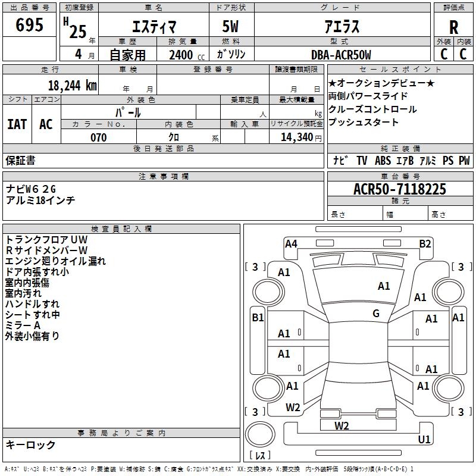Click the registration month 4

click(79, 54)
